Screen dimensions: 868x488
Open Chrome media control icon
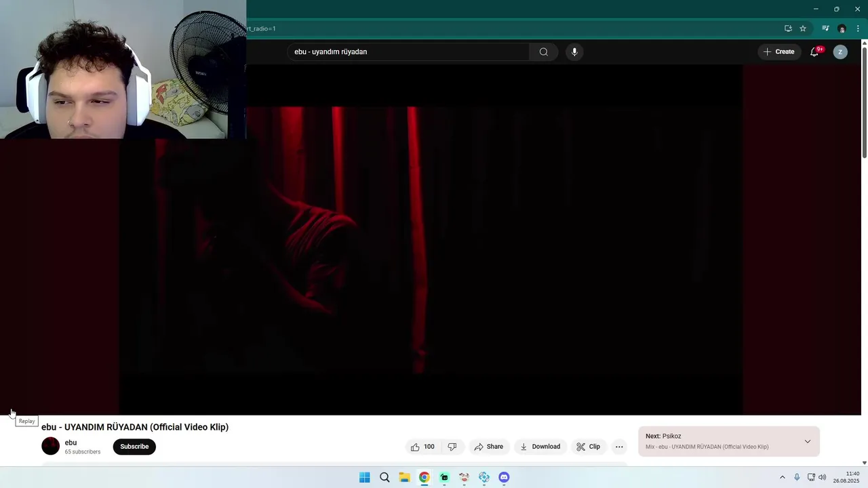click(x=825, y=28)
